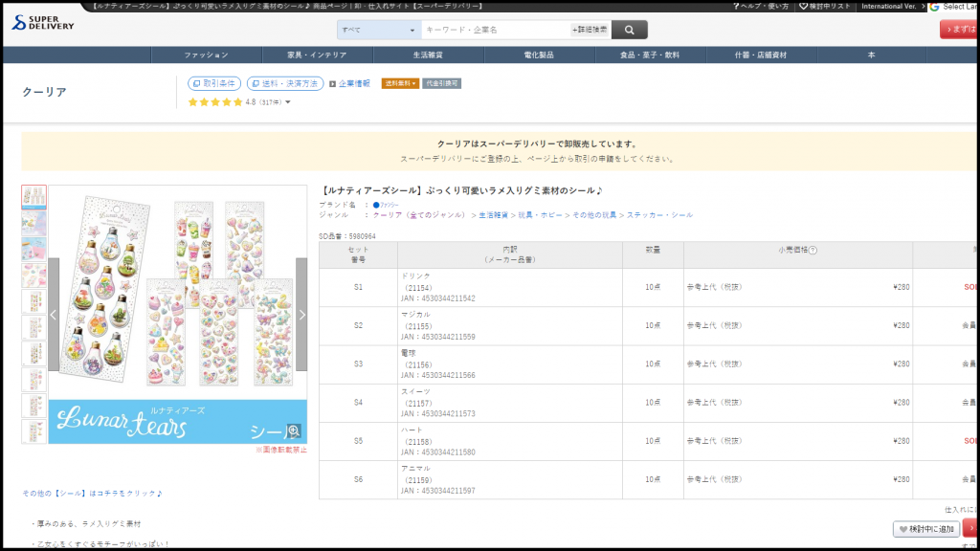Click その他の【シール】はコチラをクリック link
Screen dimensions: 980x551
93,494
